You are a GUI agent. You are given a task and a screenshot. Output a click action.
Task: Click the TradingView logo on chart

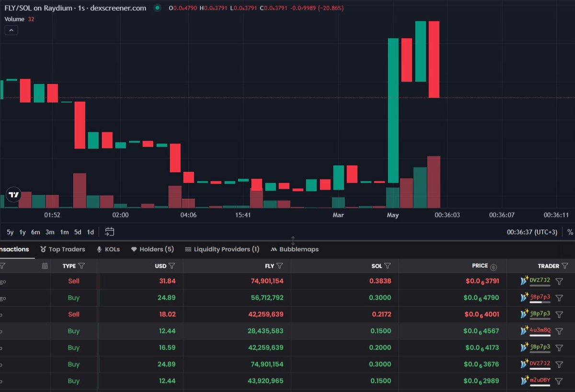pyautogui.click(x=14, y=195)
